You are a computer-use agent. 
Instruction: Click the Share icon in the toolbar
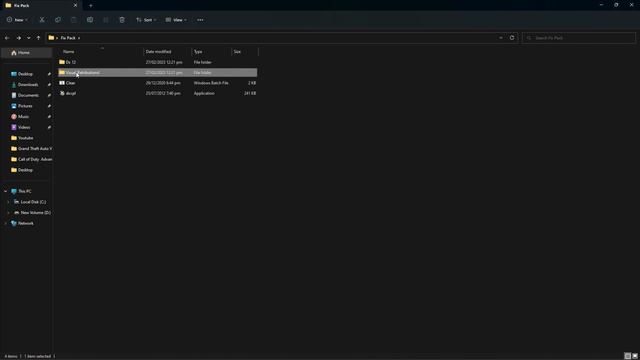106,20
